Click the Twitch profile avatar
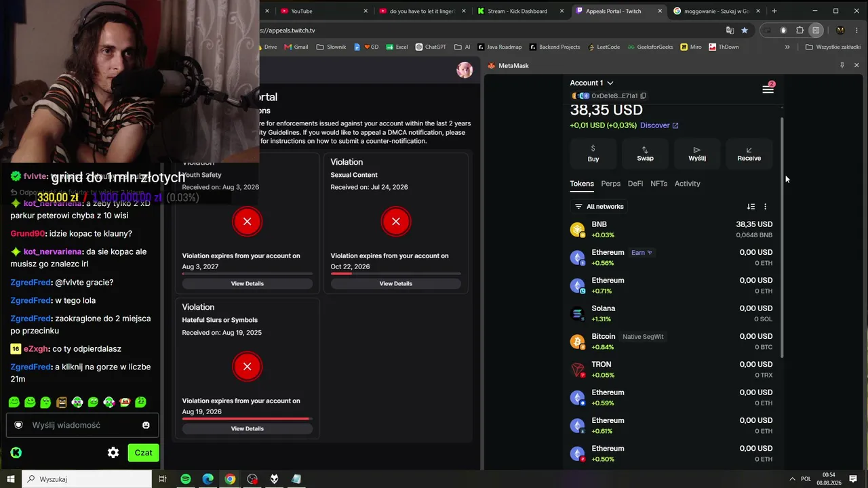Viewport: 868px width, 488px height. 465,70
